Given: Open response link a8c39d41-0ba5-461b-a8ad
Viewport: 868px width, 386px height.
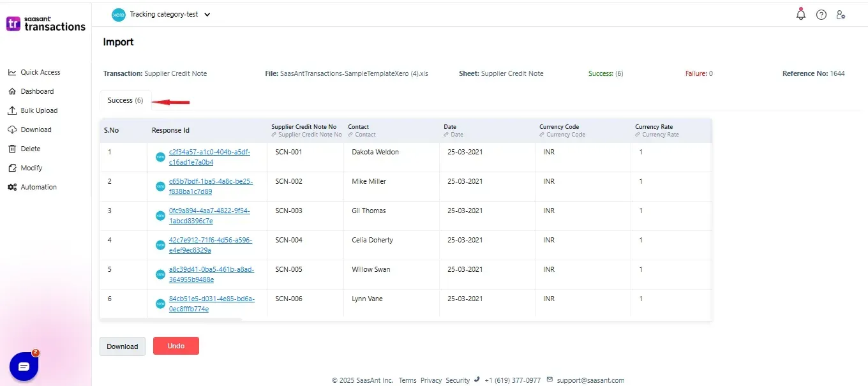Looking at the screenshot, I should pyautogui.click(x=211, y=274).
